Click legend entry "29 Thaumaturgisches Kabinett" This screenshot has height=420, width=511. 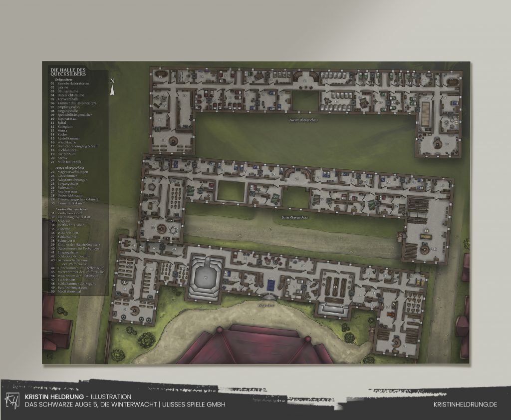tap(74, 199)
